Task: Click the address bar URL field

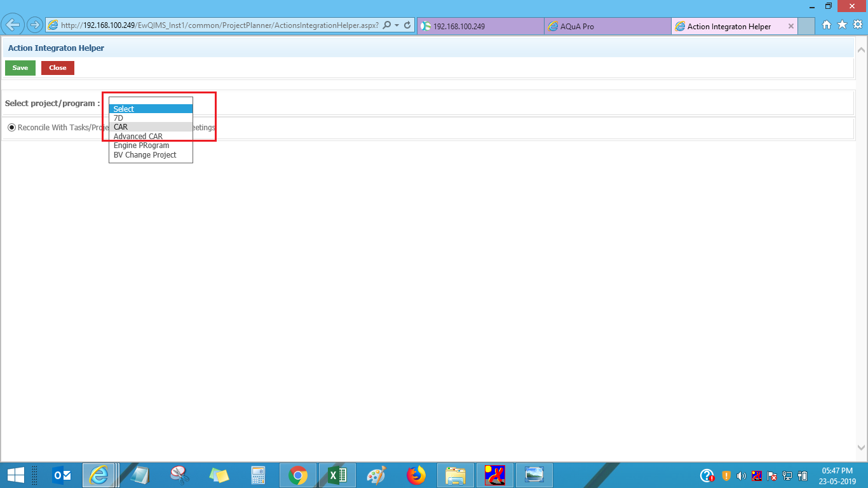Action: tap(219, 25)
